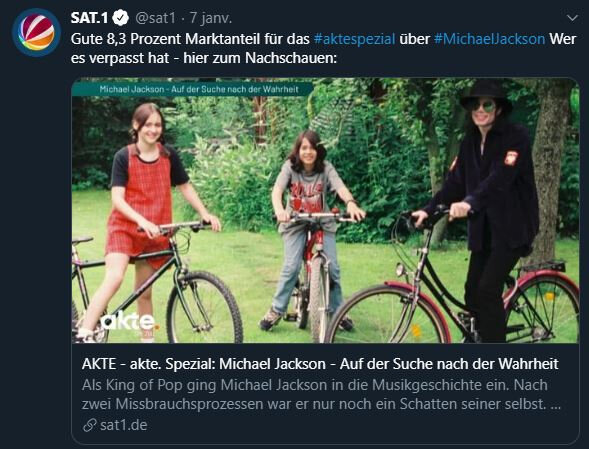Open the @sat1 handle link

(155, 18)
